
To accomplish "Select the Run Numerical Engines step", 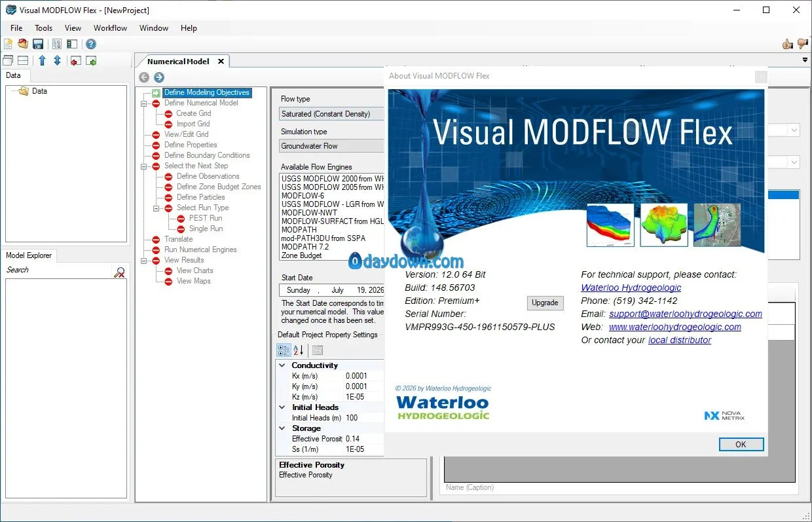I will (200, 250).
